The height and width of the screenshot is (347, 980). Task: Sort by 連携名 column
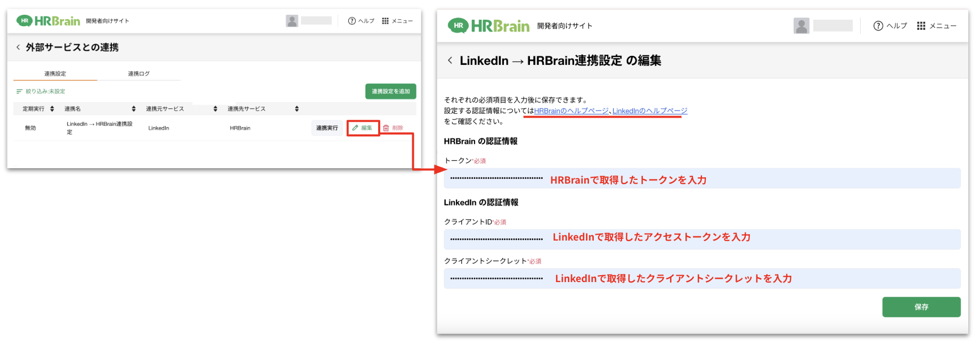[134, 109]
